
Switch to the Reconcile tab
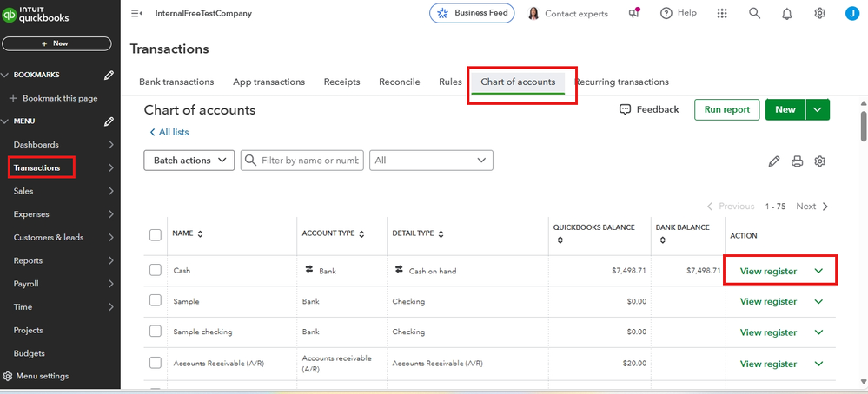(399, 82)
